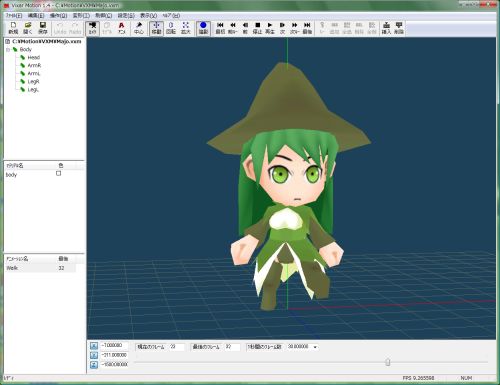This screenshot has height=385, width=500.
Task: Open the 変形(T) menu
Action: 81,16
